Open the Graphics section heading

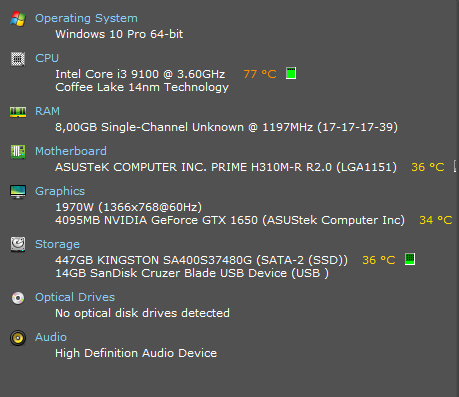click(x=60, y=191)
